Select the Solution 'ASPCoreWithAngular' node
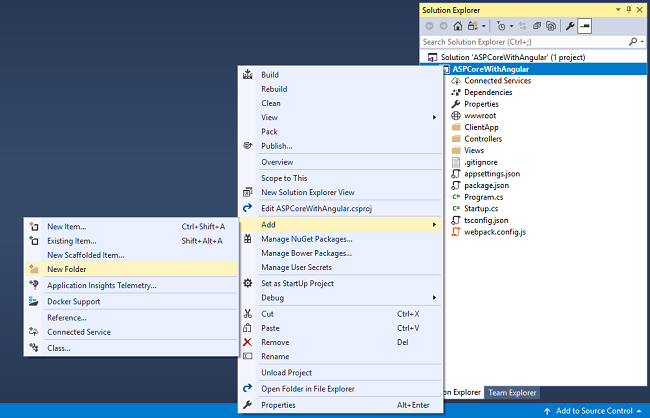Image resolution: width=650 pixels, height=418 pixels. point(513,57)
